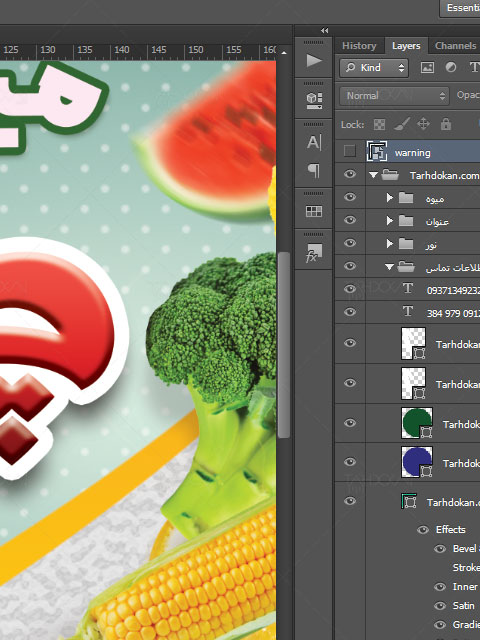
Task: Collapse panels with double-arrow button
Action: [x=324, y=31]
